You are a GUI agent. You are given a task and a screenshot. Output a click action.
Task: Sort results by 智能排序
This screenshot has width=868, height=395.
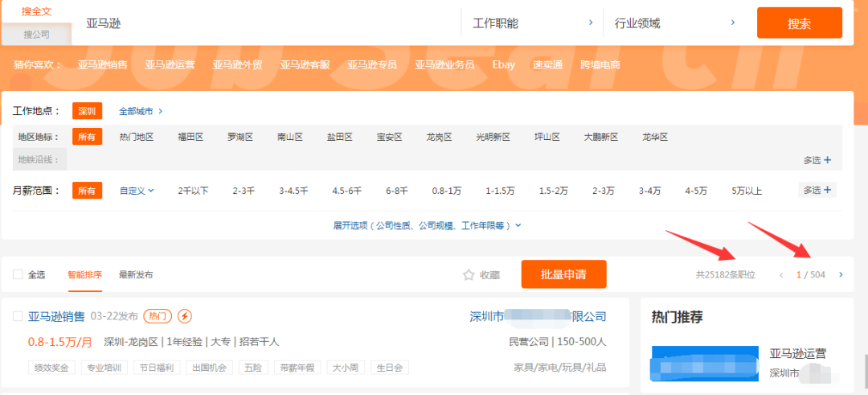tap(84, 275)
